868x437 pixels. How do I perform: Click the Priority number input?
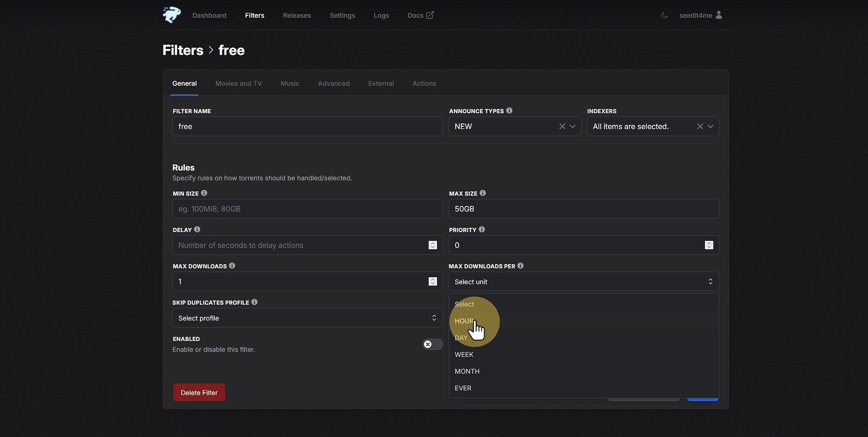click(x=584, y=245)
